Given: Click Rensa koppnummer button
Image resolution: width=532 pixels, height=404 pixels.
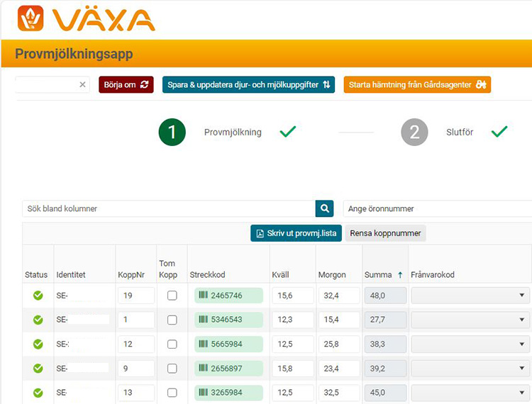Looking at the screenshot, I should coord(385,233).
